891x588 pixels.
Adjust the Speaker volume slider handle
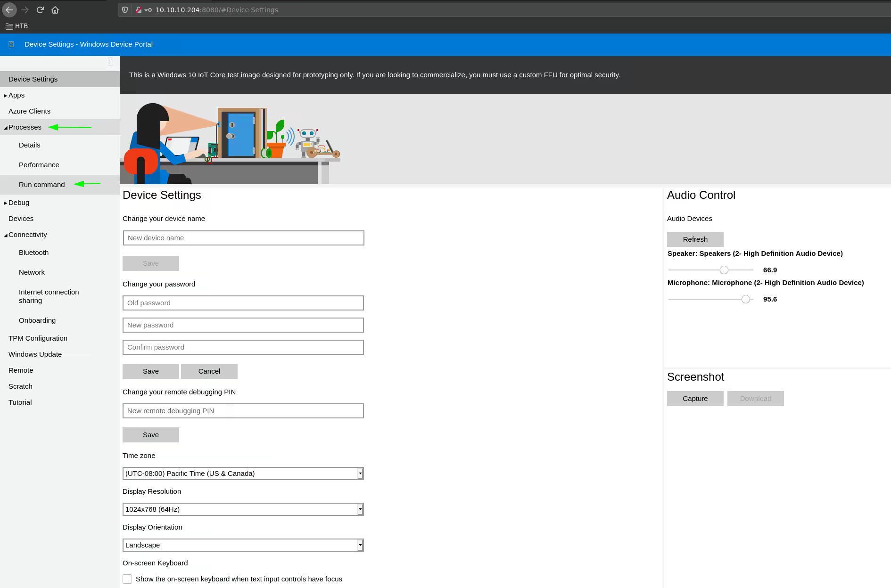click(724, 270)
